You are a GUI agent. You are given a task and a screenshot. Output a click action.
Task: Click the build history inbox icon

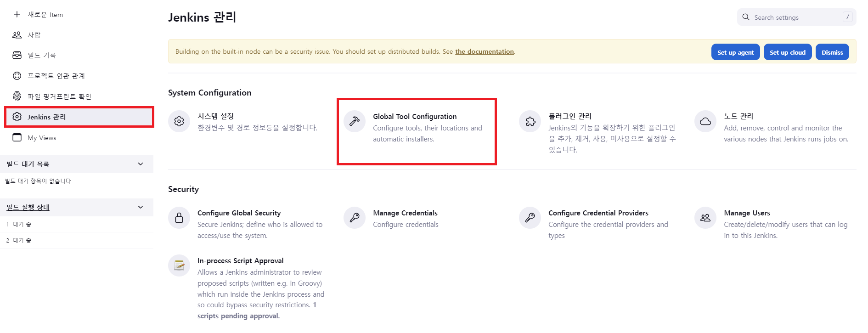[17, 55]
